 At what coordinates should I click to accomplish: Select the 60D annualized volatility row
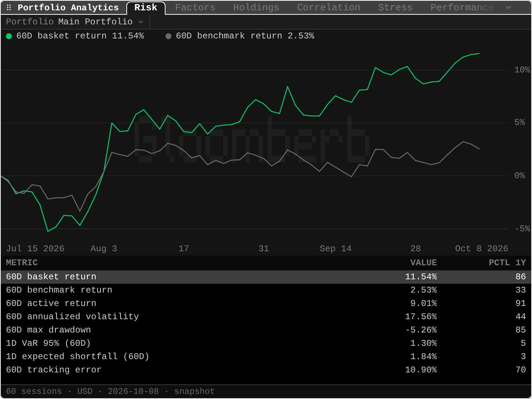tap(266, 317)
